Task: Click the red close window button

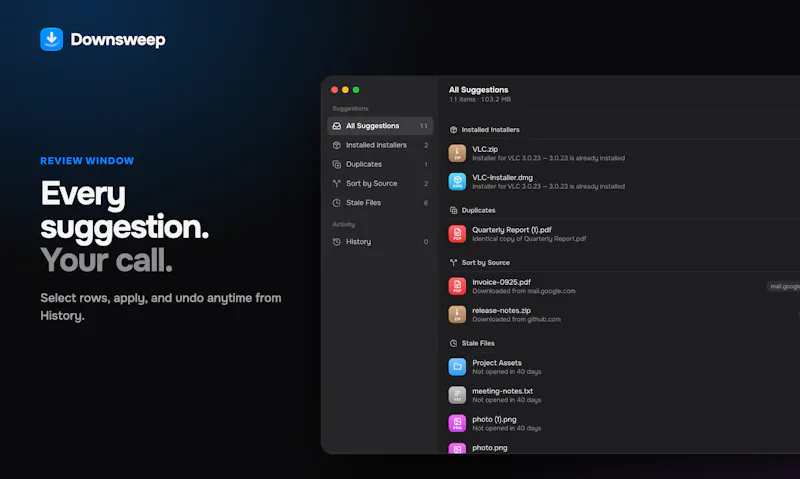Action: 335,90
